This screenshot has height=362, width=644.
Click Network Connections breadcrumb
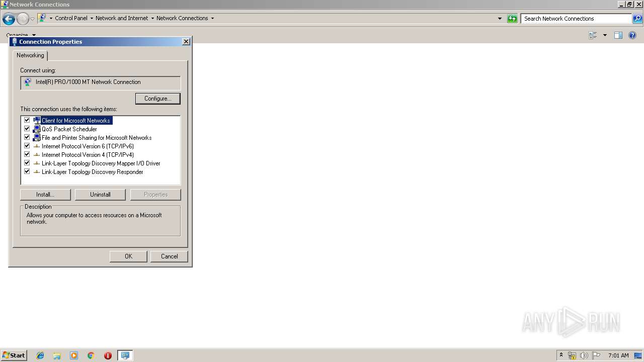(182, 18)
